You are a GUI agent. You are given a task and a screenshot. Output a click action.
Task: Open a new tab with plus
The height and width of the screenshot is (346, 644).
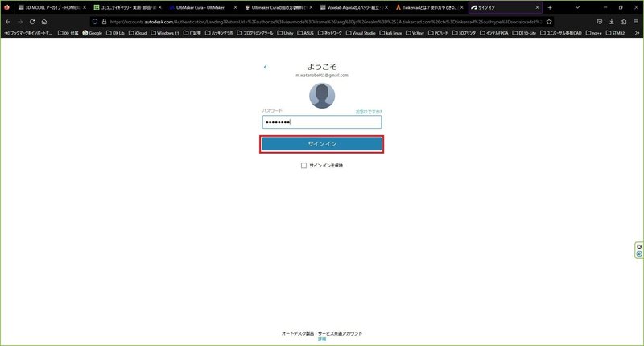[550, 7]
